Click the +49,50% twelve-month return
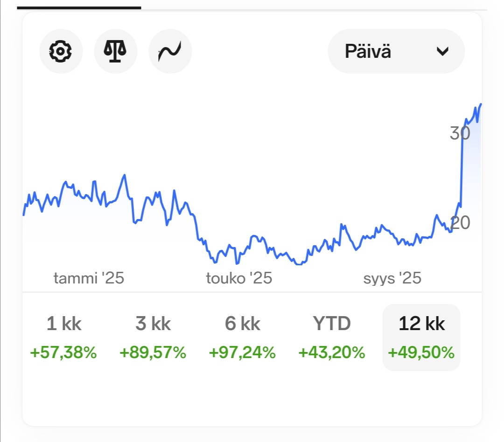The width and height of the screenshot is (504, 442). 421,353
